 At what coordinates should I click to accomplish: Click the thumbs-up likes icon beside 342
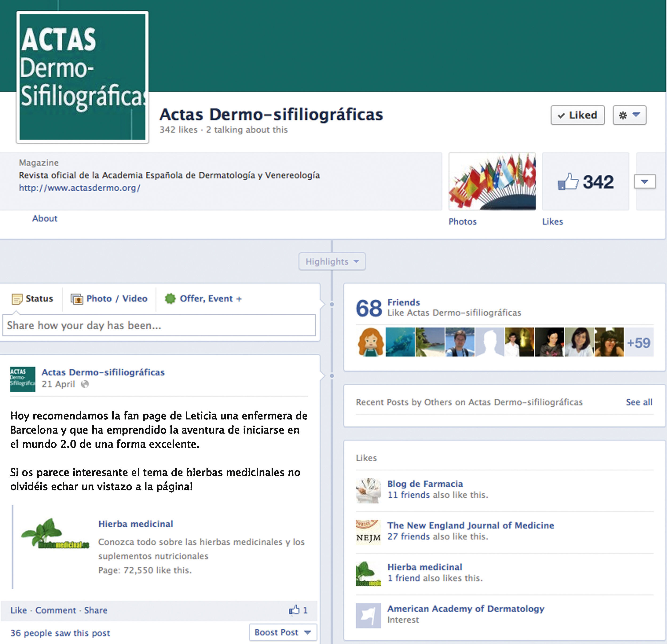568,182
